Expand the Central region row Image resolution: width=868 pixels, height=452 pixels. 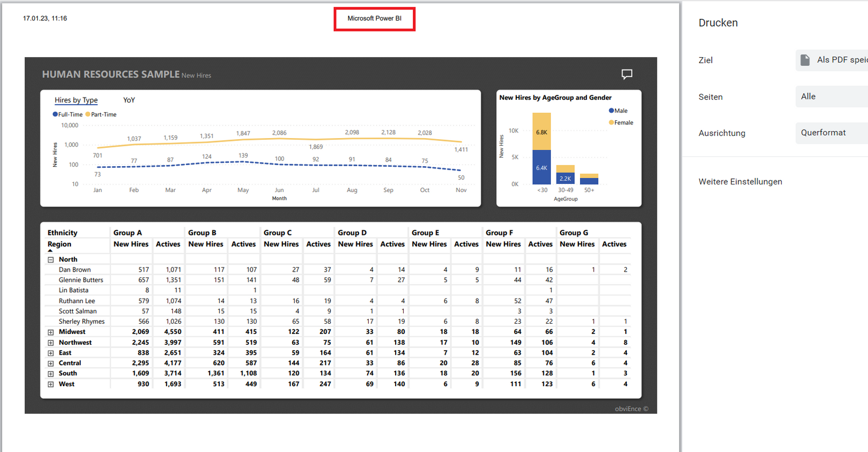tap(51, 363)
